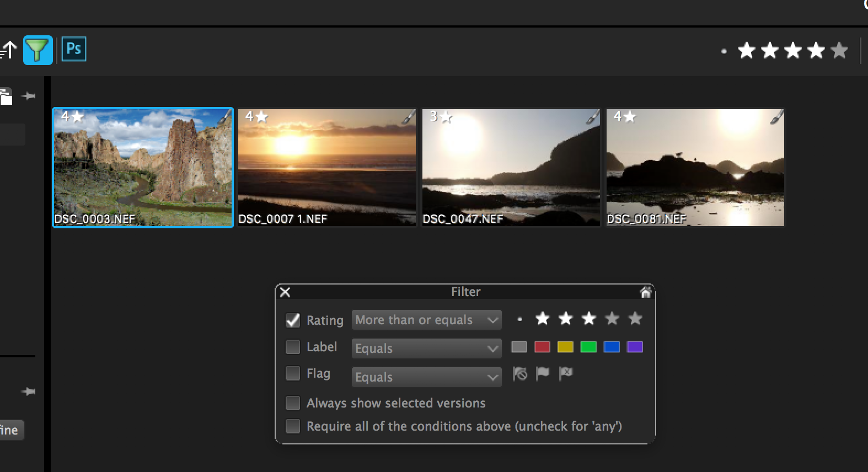Select the rejected flag icon in Filter

(566, 374)
